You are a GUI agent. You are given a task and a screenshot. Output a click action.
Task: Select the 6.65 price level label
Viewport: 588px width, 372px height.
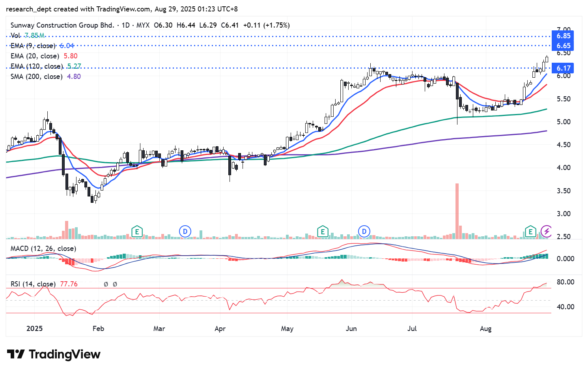point(563,46)
